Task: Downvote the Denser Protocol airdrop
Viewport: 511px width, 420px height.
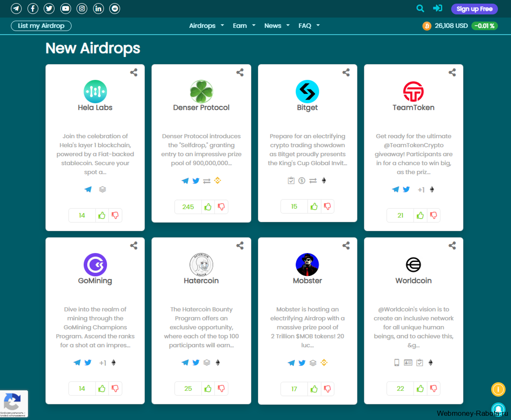Action: coord(221,207)
